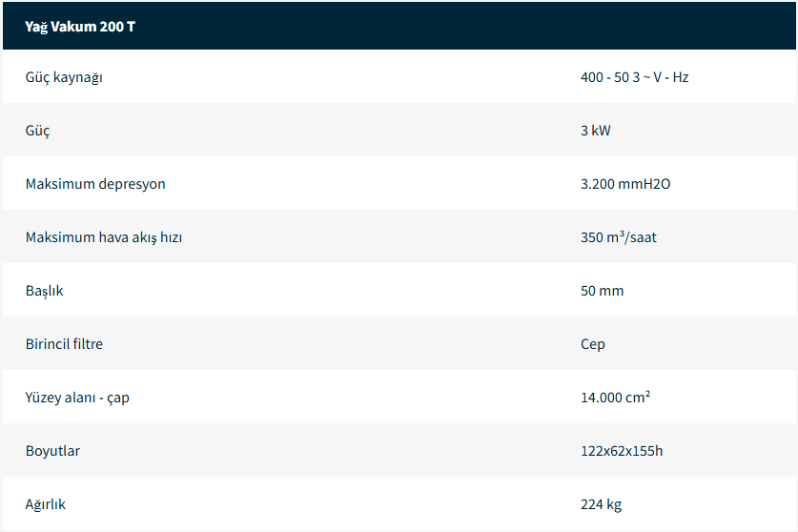Screen dimensions: 798x532
Task: Click the 'Cep' filter value
Action: click(592, 344)
